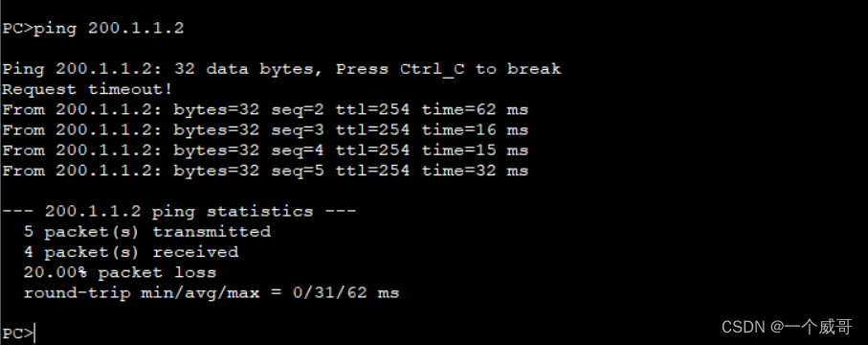Click the 'ping statistics' header line
The height and width of the screenshot is (345, 868).
(179, 212)
